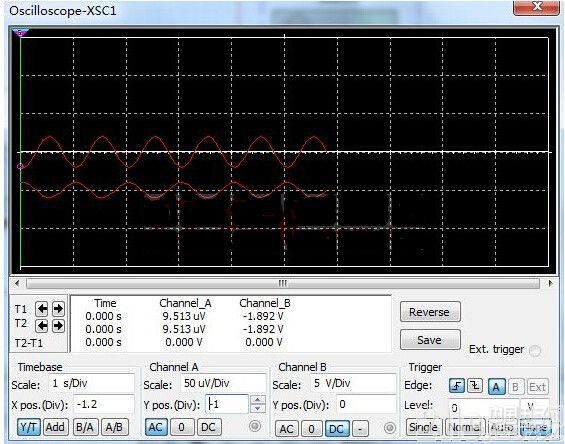Set trigger mode to Single
565x444 pixels.
point(424,427)
